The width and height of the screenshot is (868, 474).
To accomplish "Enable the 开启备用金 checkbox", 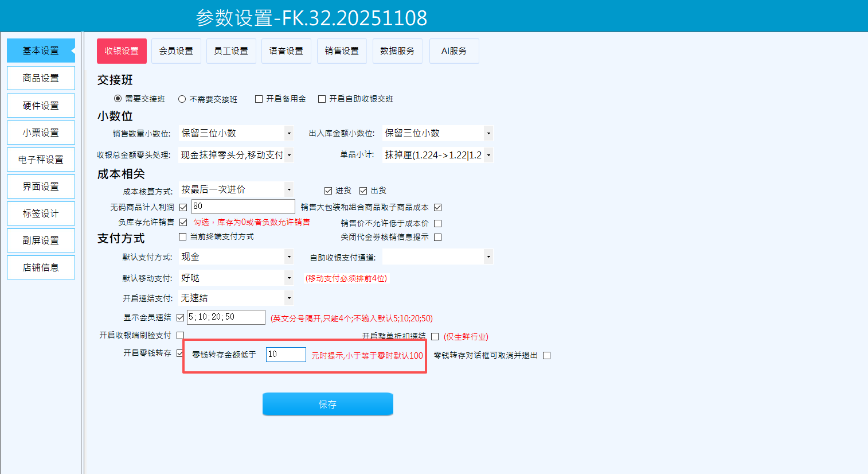I will tap(259, 99).
